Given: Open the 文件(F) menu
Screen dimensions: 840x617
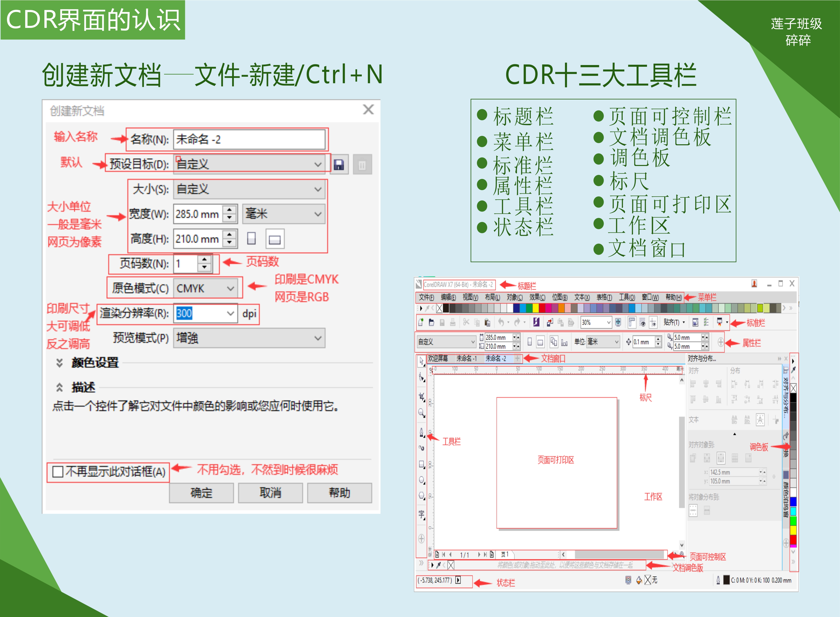Looking at the screenshot, I should coord(426,297).
